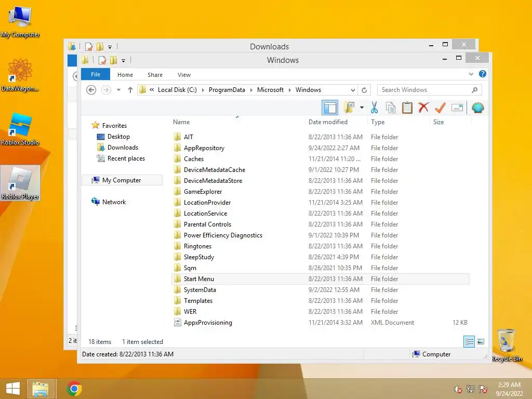This screenshot has width=532, height=399.
Task: Expand the arrow after Microsoft breadcrumb
Action: pos(290,90)
